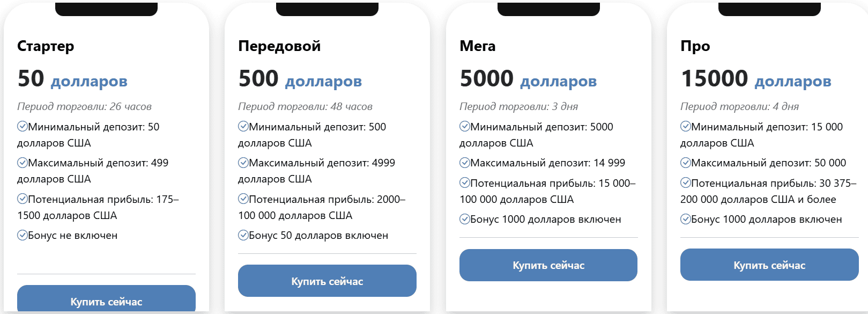Viewport: 868px width, 314px height.
Task: Click the checkmark next to Мега bonus line
Action: click(x=464, y=219)
